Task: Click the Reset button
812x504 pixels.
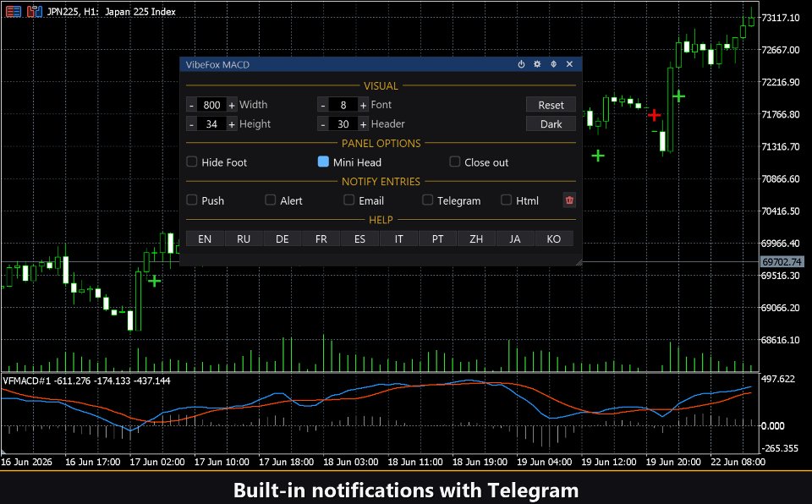Action: pyautogui.click(x=551, y=105)
